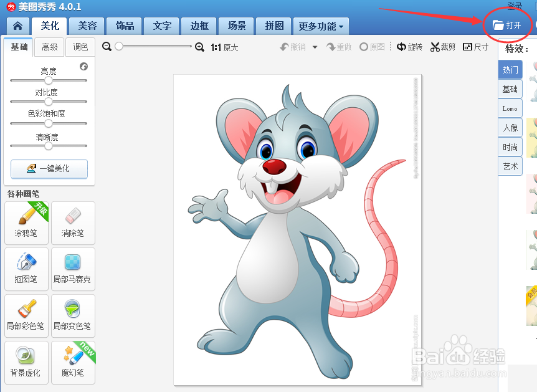Select the Lomo effects category

pyautogui.click(x=510, y=108)
